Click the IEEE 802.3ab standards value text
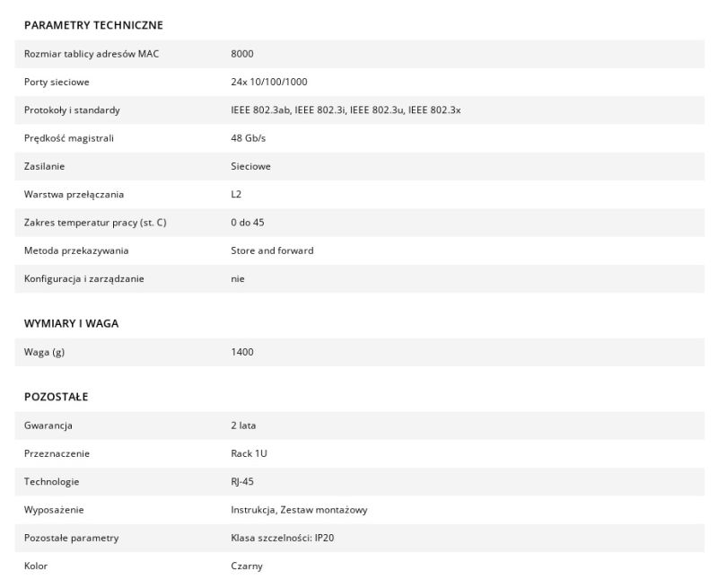718x588 pixels. click(x=346, y=110)
